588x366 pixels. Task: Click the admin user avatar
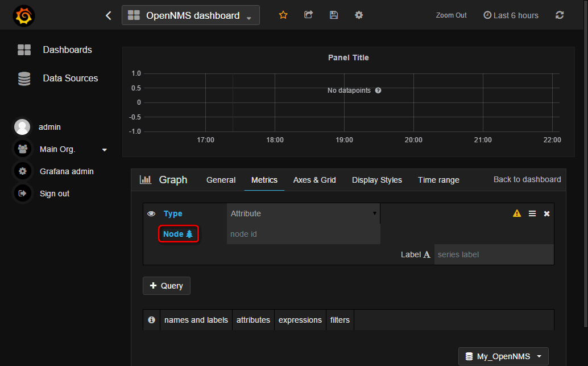click(x=22, y=127)
